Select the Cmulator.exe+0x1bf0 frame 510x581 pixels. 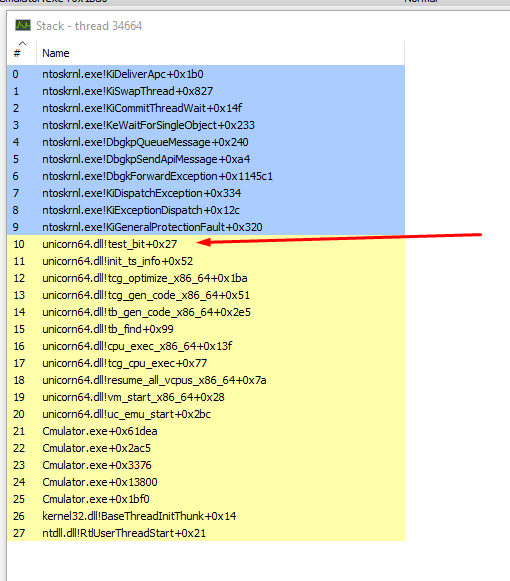tap(206, 499)
